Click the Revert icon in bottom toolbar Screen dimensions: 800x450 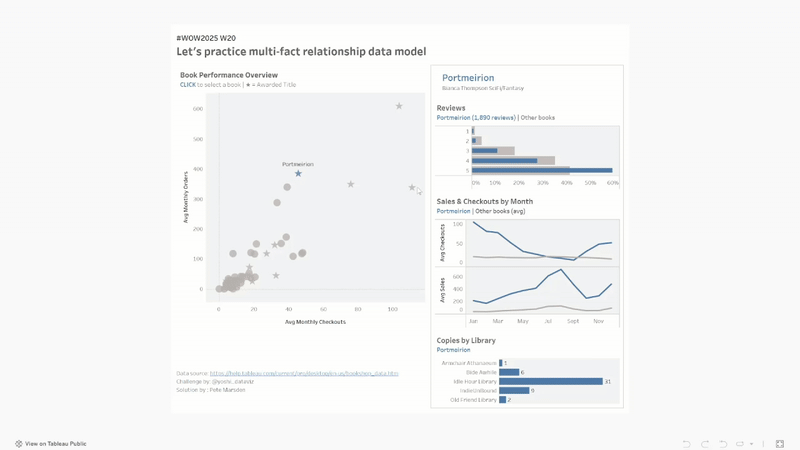(x=722, y=443)
